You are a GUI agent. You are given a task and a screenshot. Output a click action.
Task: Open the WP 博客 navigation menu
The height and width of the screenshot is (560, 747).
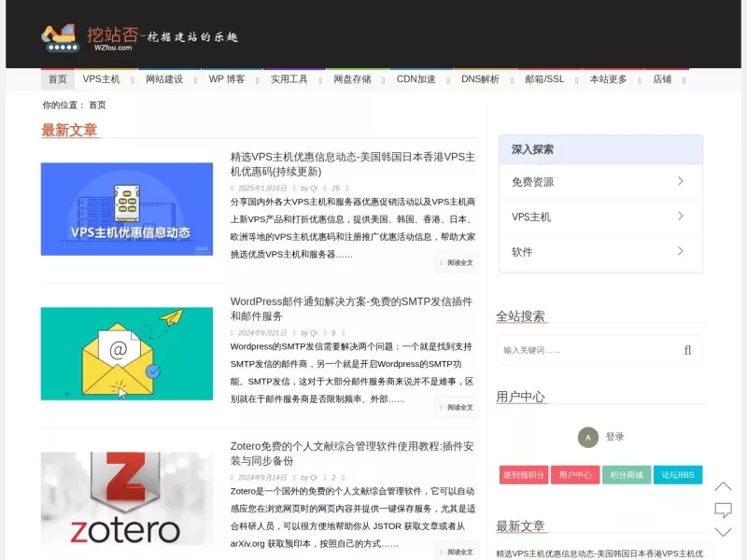227,79
